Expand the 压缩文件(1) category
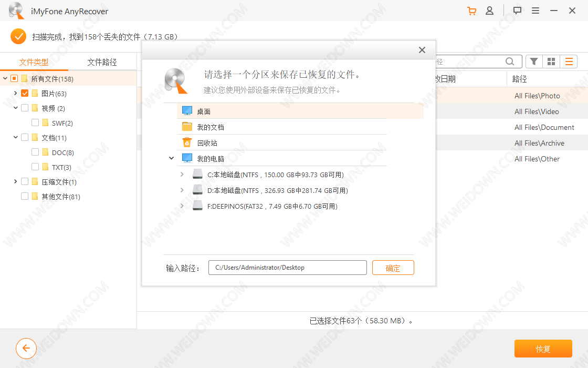 [16, 182]
